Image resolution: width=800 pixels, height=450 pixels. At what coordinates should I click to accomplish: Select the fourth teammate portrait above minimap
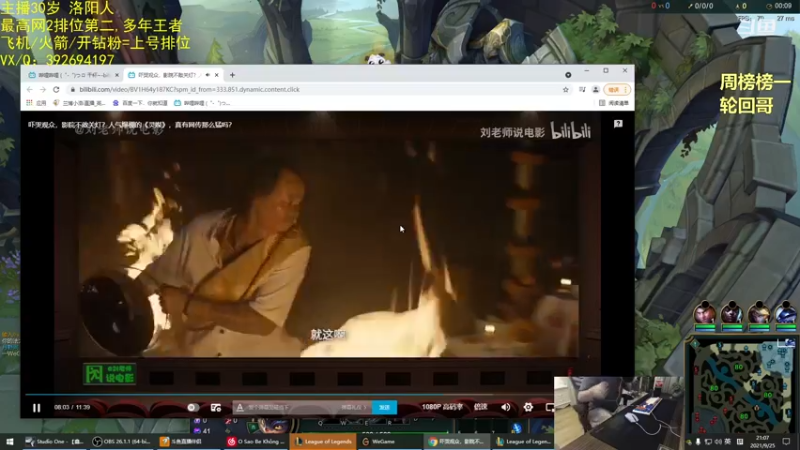[x=786, y=313]
